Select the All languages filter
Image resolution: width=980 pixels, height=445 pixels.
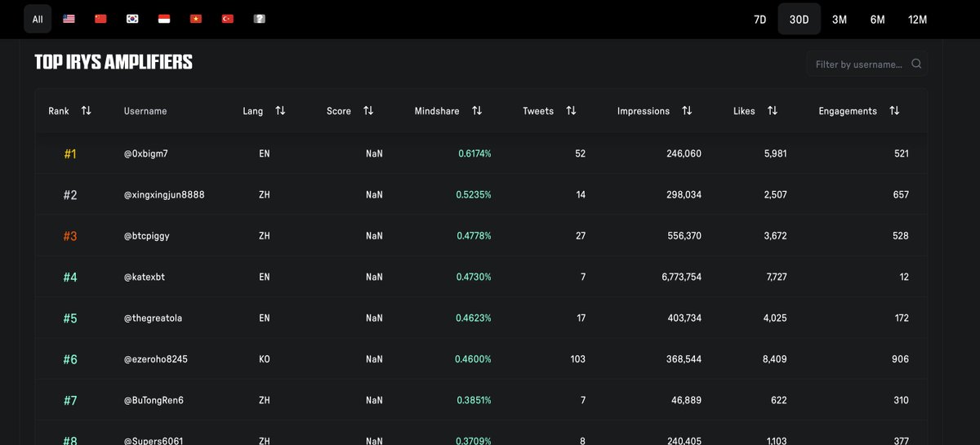coord(38,19)
